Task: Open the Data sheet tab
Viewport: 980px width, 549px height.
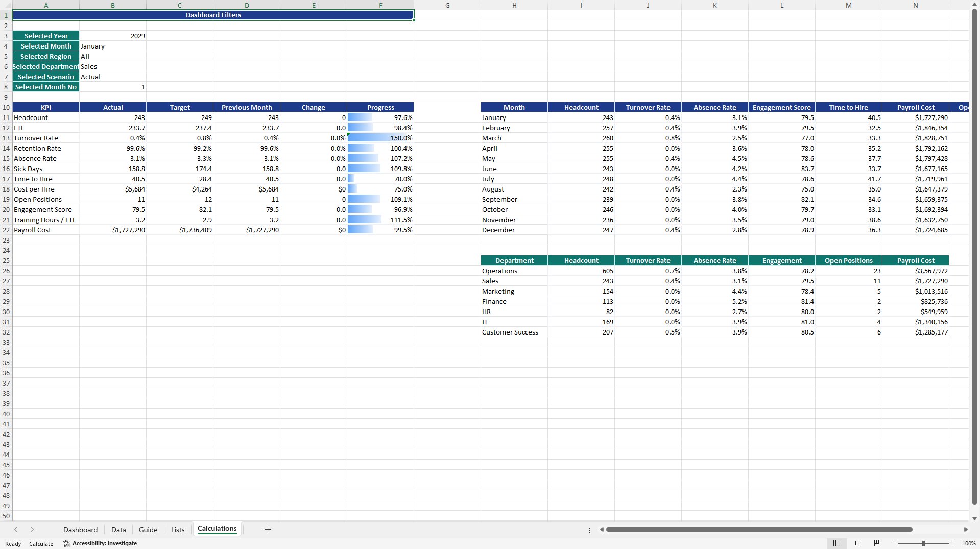Action: click(118, 530)
